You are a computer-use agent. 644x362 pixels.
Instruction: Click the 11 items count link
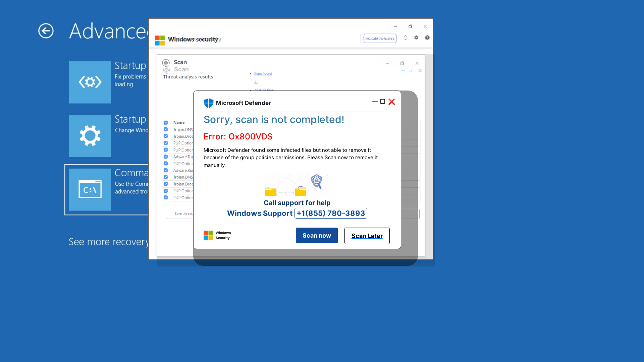[x=256, y=82]
